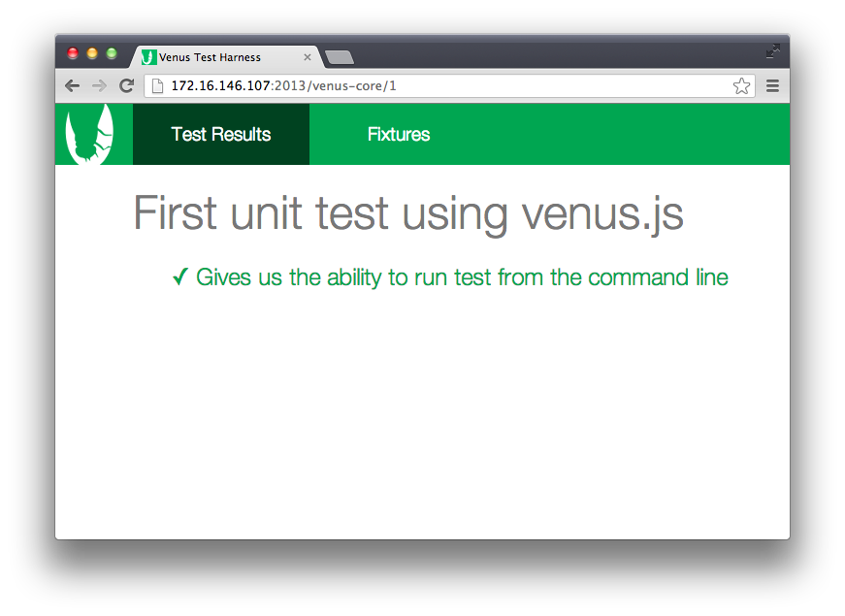Screen dimensions: 845x616
Task: Click the Venus flytrap logo in the header
Action: (x=89, y=134)
